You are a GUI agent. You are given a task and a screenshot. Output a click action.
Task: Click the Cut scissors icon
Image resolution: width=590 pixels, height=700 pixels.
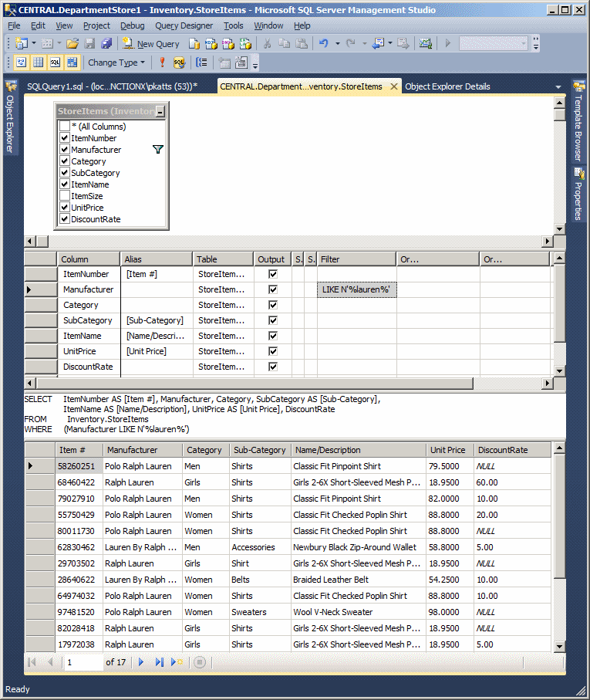pos(267,43)
